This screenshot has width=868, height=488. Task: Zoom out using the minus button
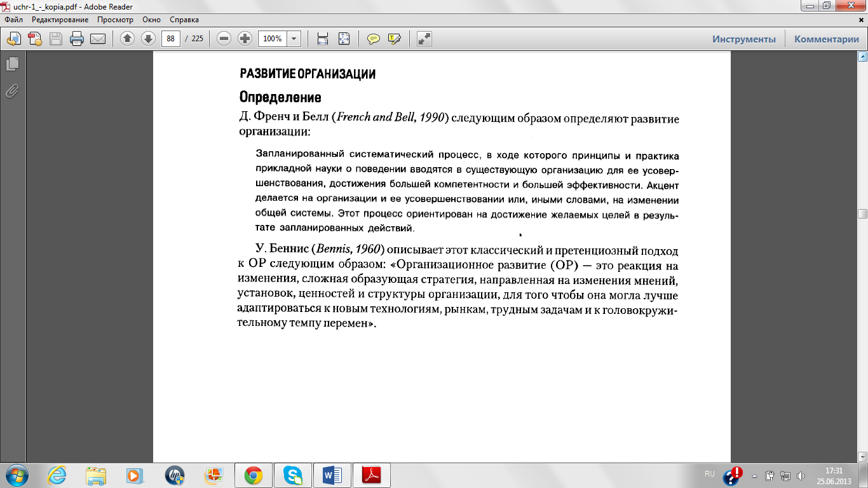pyautogui.click(x=224, y=39)
